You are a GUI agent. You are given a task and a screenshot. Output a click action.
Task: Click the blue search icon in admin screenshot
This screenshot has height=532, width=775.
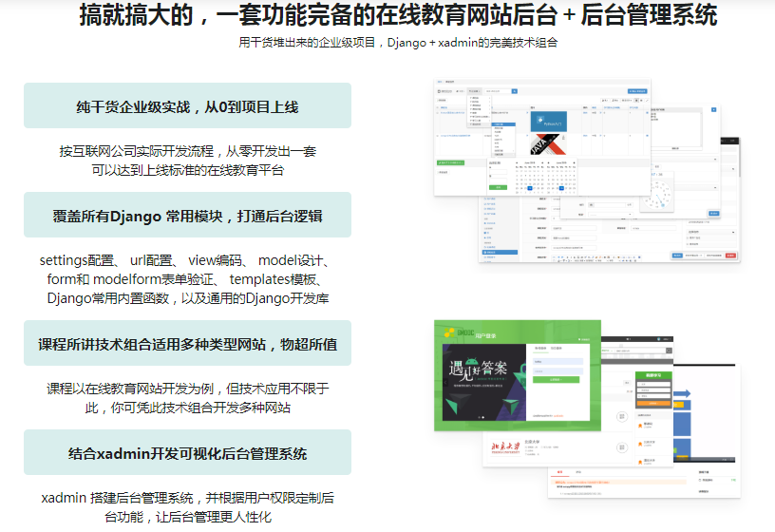pos(515,91)
